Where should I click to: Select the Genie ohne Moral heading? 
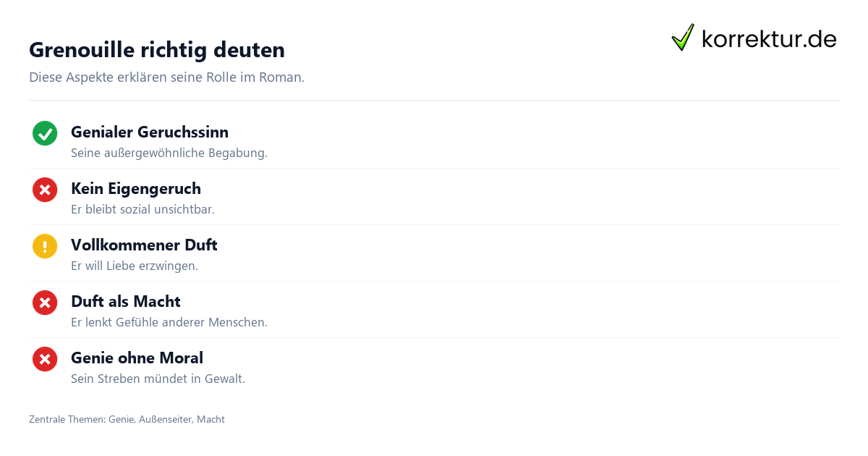(137, 358)
